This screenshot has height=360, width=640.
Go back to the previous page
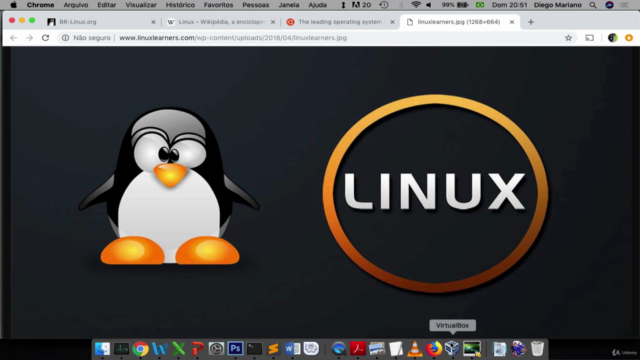[x=13, y=38]
